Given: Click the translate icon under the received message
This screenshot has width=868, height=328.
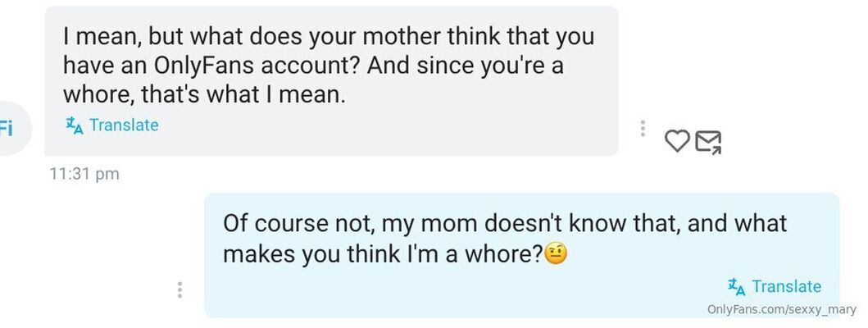Looking at the screenshot, I should pyautogui.click(x=75, y=125).
